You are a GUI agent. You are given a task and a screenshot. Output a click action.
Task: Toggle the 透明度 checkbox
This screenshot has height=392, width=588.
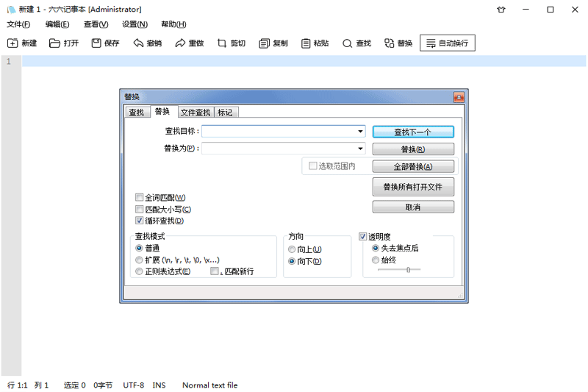click(362, 236)
